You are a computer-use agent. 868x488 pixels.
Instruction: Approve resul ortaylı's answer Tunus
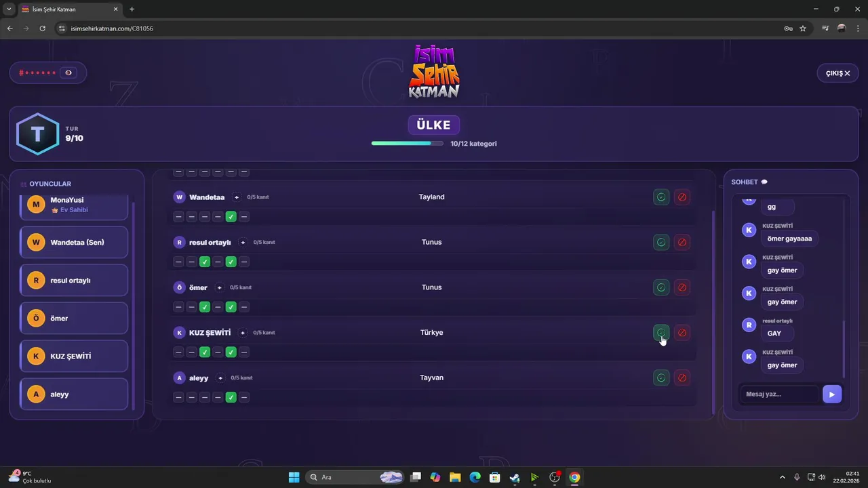661,242
